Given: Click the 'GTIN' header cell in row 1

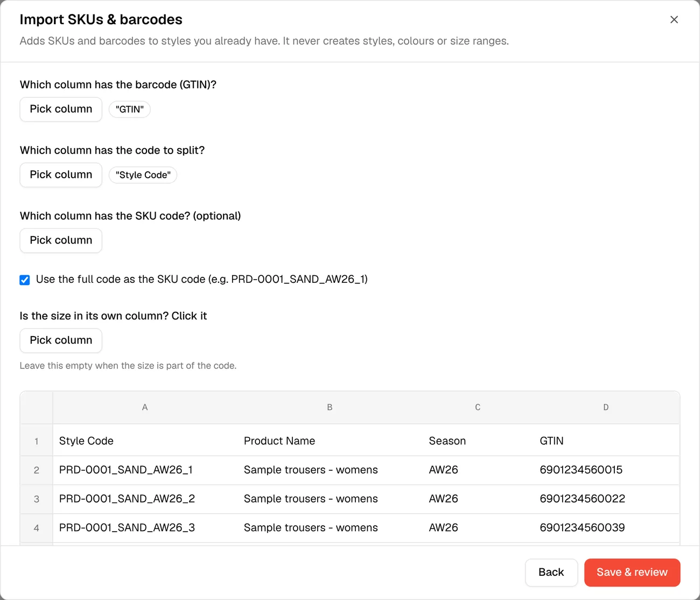Looking at the screenshot, I should coord(606,441).
